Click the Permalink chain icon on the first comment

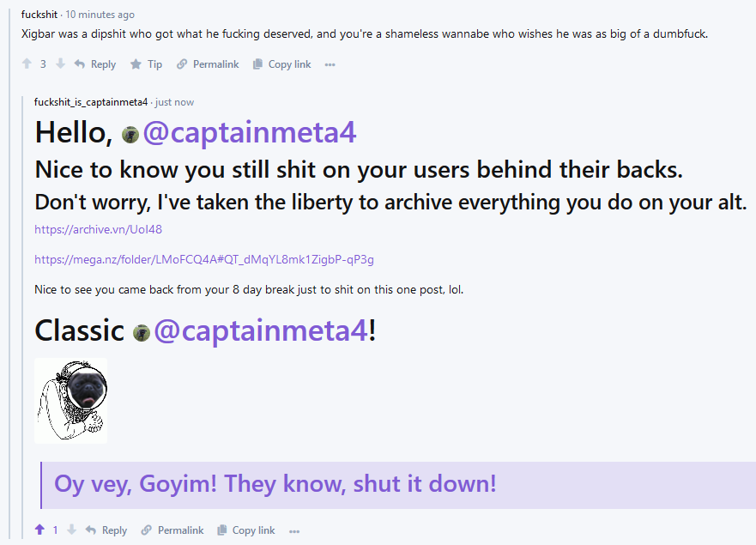[x=182, y=64]
